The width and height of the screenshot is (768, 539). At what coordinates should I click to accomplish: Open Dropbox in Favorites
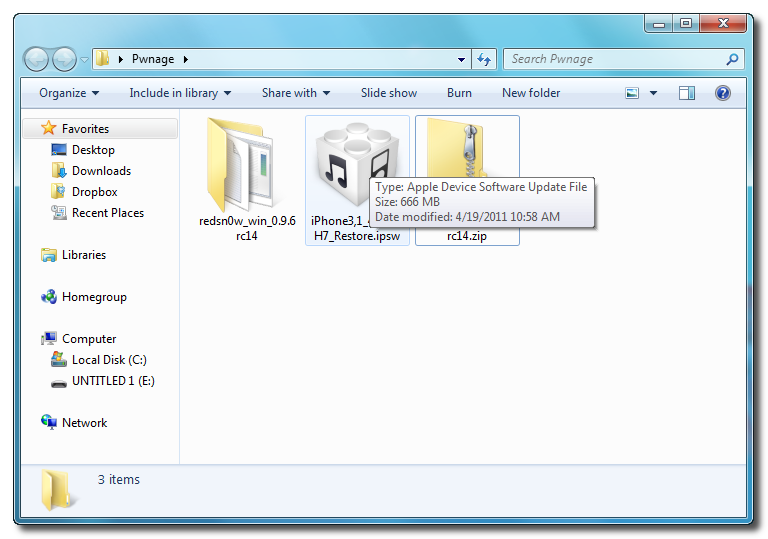tap(95, 192)
